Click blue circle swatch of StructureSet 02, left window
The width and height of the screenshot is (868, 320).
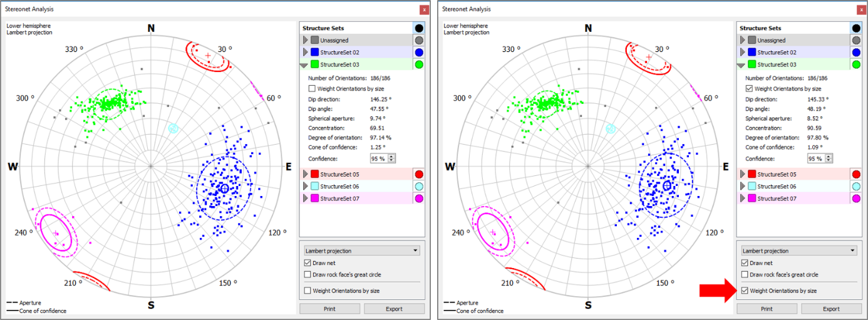click(419, 53)
